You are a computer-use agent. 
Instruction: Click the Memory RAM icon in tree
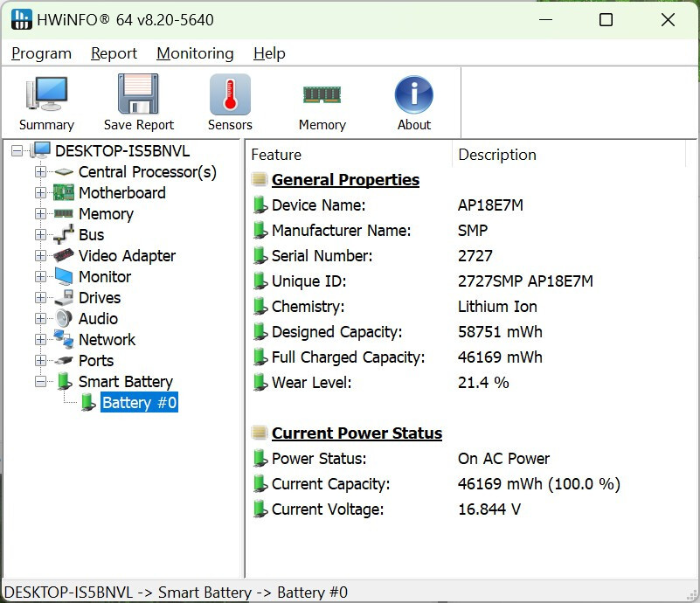click(x=64, y=214)
